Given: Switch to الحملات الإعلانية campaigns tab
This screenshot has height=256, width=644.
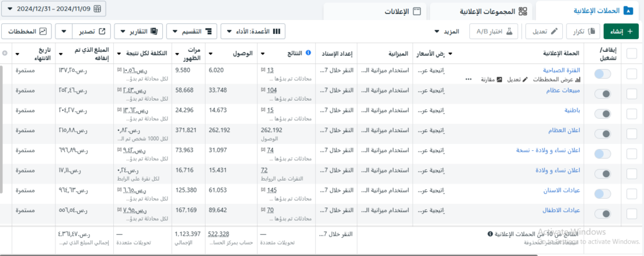Looking at the screenshot, I should 589,11.
